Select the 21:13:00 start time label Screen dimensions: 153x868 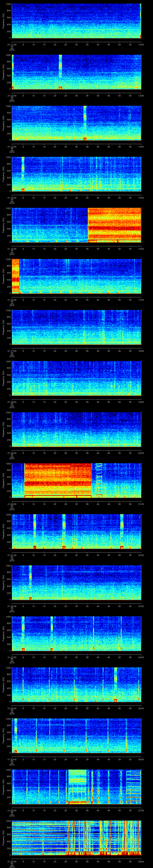click(12, 146)
